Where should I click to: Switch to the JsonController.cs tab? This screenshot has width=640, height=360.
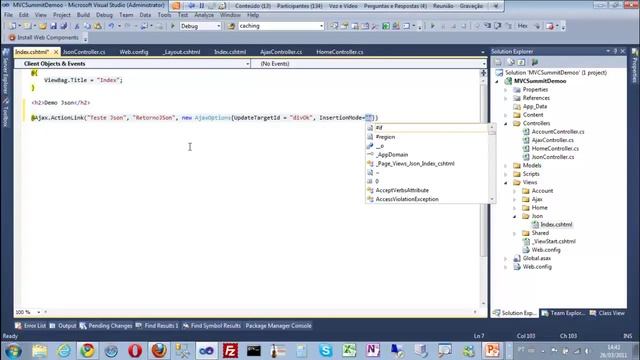[x=84, y=52]
